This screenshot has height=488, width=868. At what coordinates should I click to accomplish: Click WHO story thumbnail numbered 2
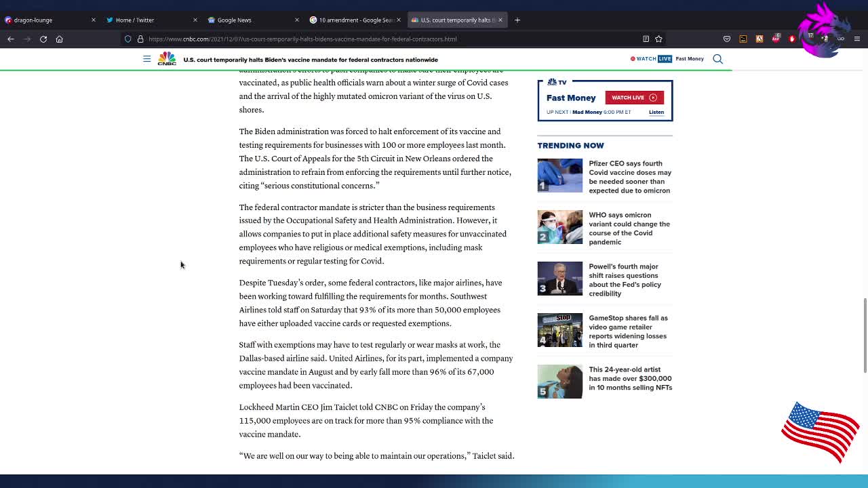[x=559, y=227]
